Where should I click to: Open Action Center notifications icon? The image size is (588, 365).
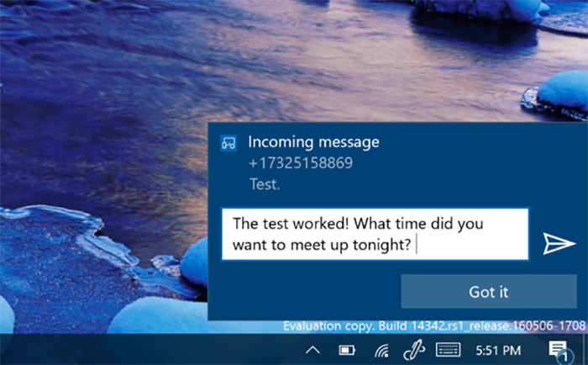click(x=556, y=348)
